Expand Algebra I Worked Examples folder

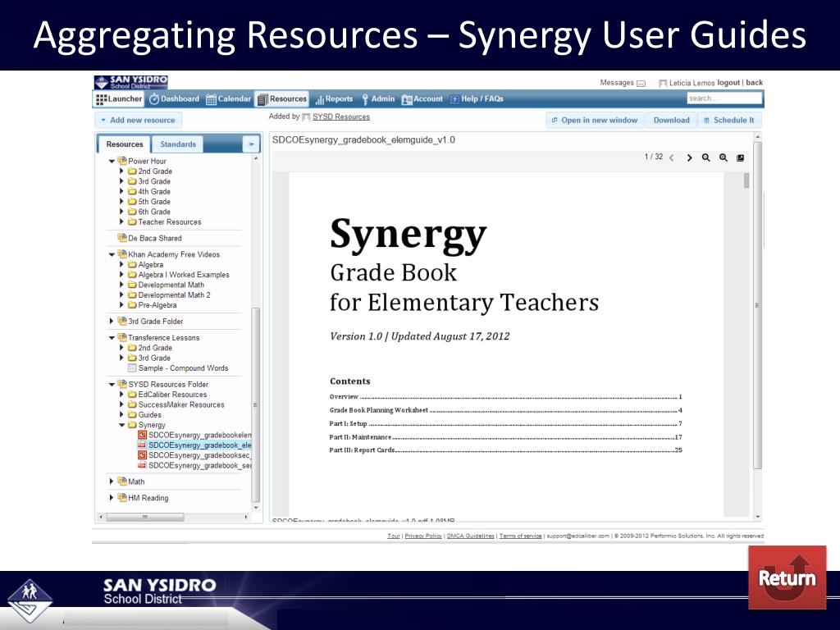tap(121, 275)
